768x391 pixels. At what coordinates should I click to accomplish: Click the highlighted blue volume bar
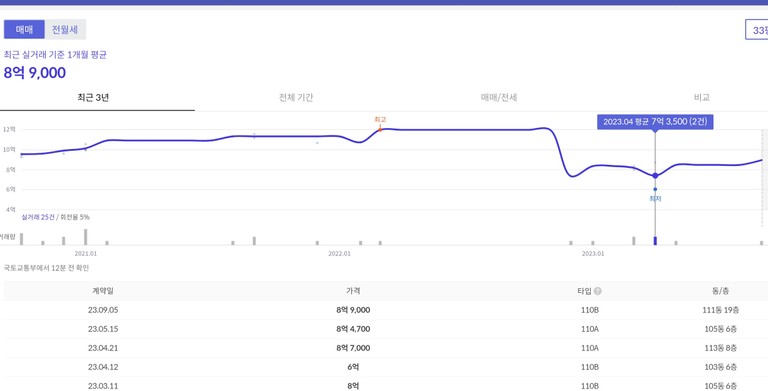coord(655,241)
